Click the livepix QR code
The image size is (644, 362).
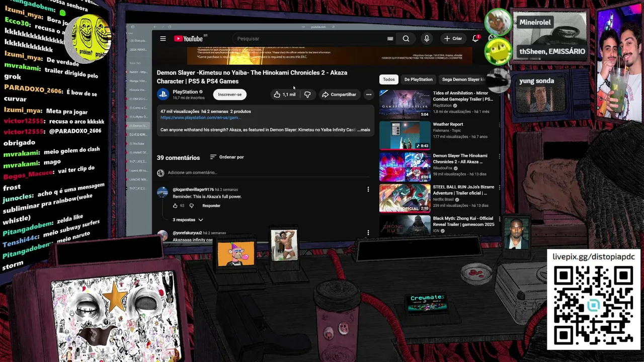coord(594,305)
